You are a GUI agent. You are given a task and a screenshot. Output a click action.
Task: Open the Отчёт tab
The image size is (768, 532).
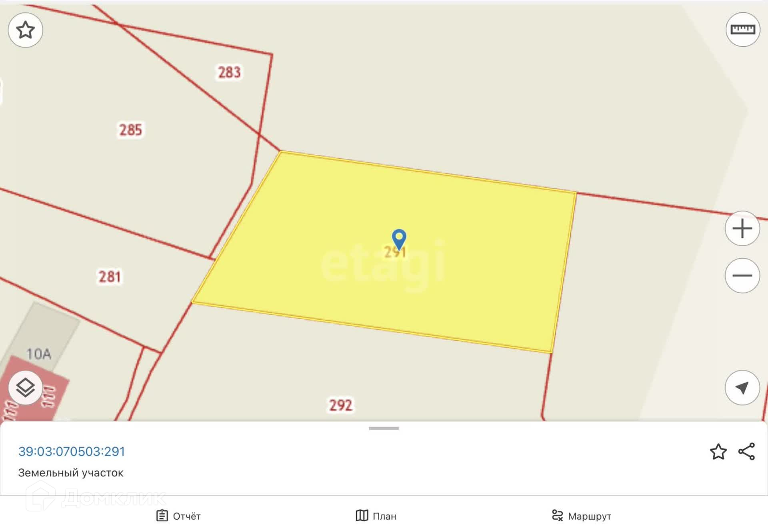178,516
